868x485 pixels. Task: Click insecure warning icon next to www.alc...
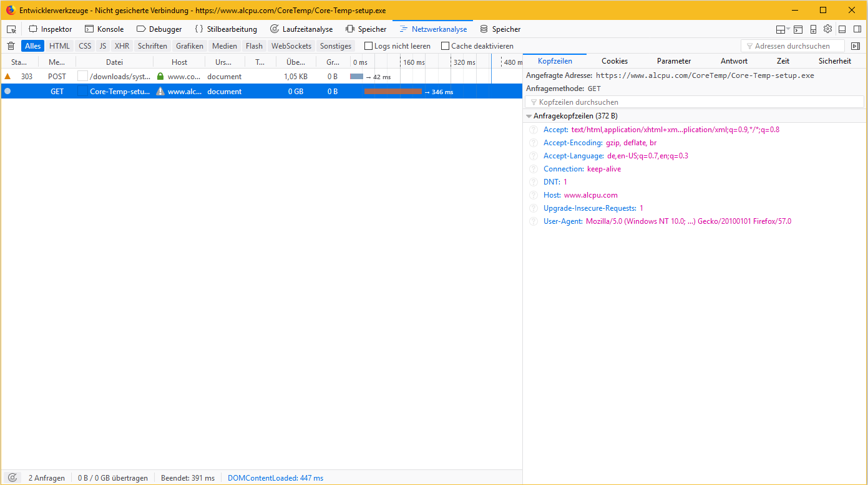point(160,92)
